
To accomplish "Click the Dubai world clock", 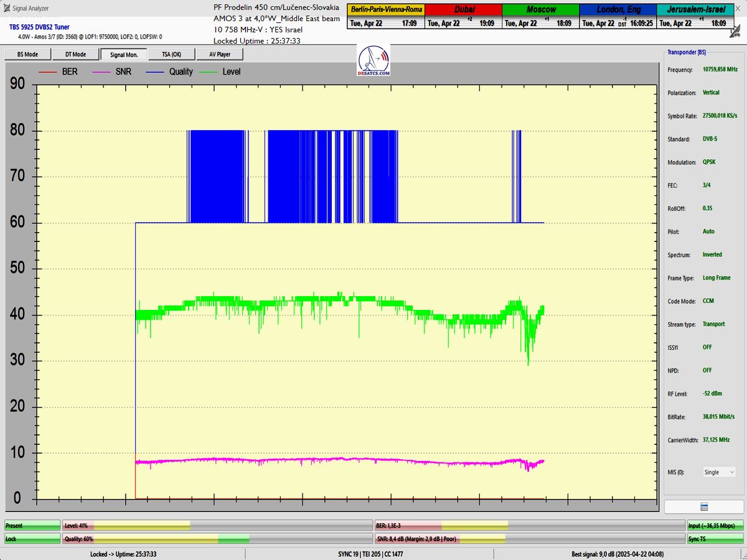I will click(463, 17).
